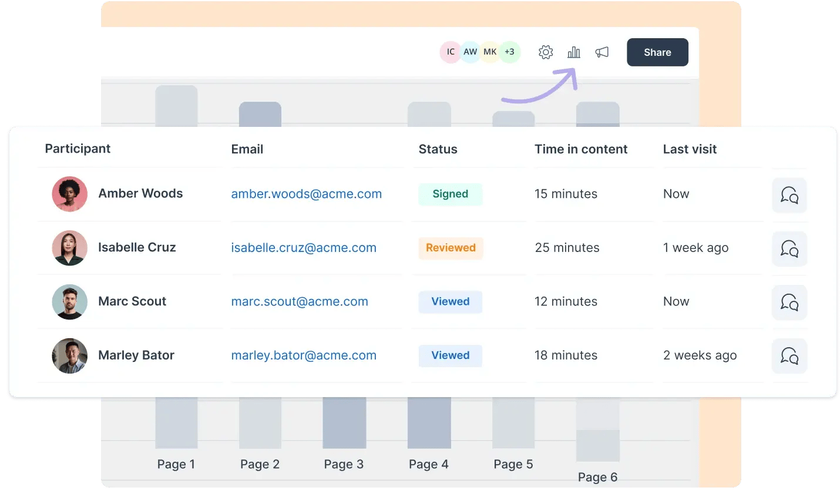Click Marc Scout's Now last visit
Viewport: 840px width, 504px height.
(676, 301)
